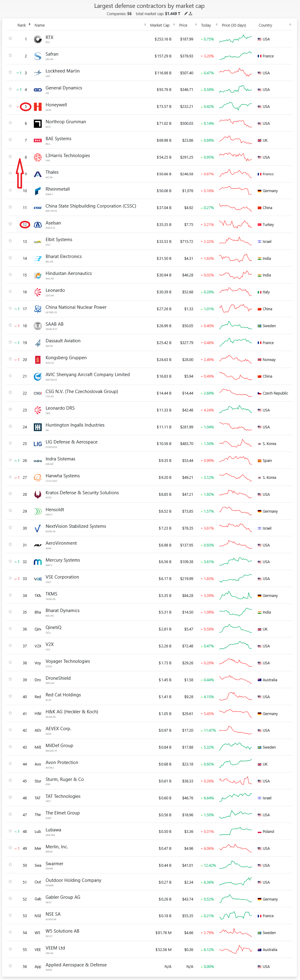
Task: Open the Dassault Aviation company link
Action: pyautogui.click(x=63, y=341)
